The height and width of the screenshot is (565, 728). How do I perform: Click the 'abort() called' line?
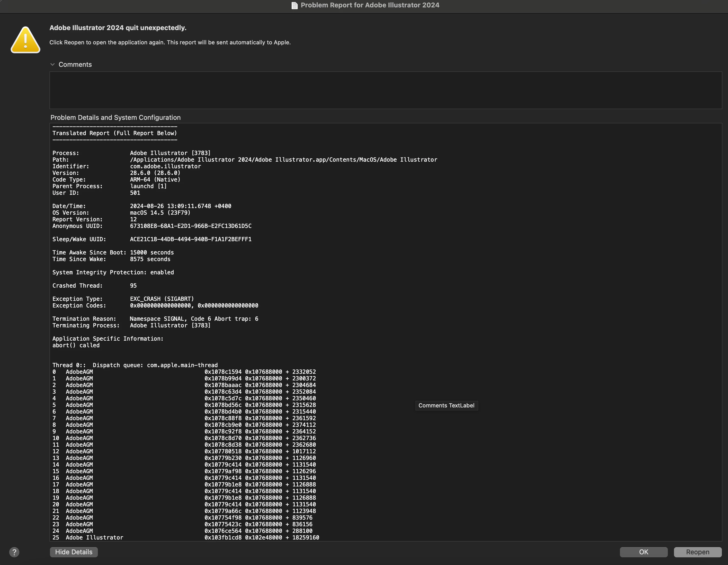pos(76,345)
